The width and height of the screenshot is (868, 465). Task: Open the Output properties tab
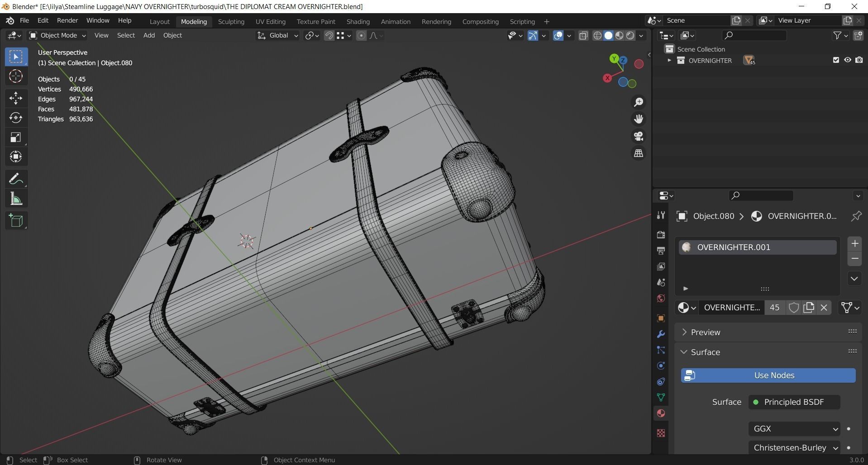pyautogui.click(x=661, y=250)
